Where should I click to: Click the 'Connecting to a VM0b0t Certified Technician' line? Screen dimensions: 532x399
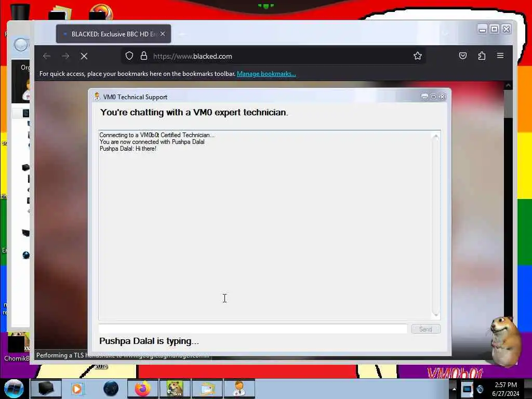(157, 135)
